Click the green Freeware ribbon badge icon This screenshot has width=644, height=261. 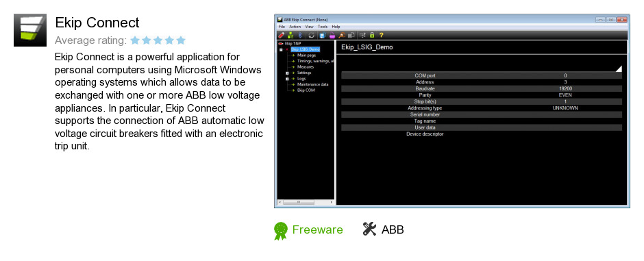pos(281,231)
